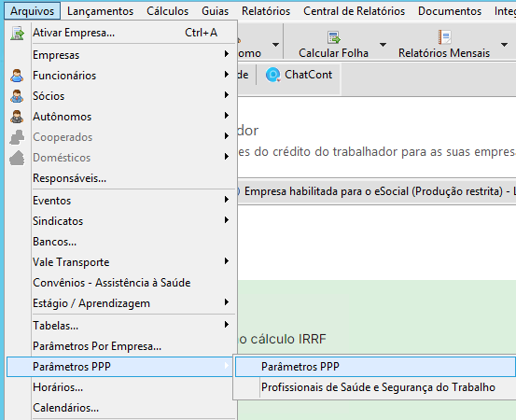Choose Profissionais de Saúde e Segurança do Trabalho

[378, 387]
